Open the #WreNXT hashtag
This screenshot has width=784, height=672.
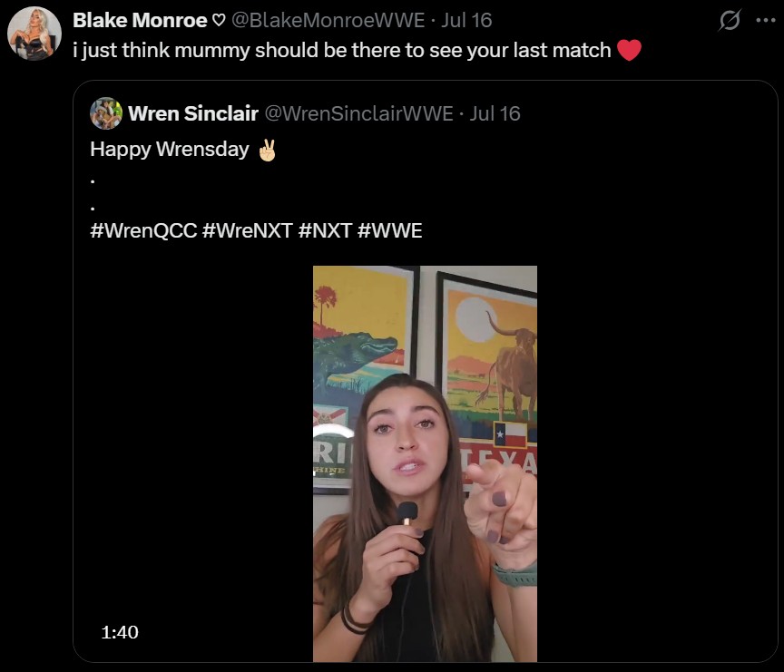248,231
